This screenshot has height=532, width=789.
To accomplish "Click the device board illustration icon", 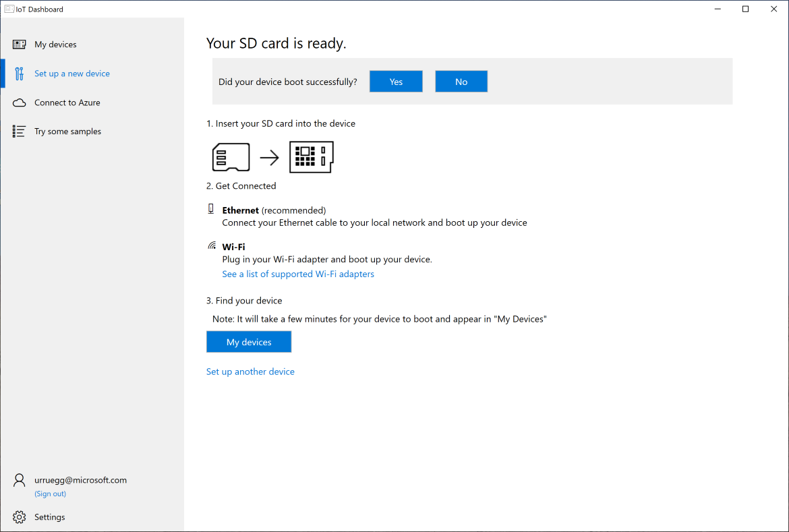I will click(312, 157).
